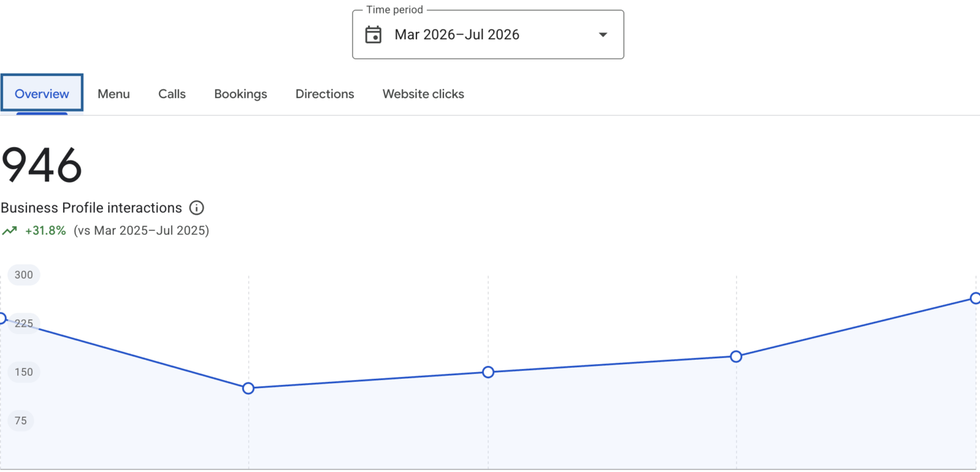Select the last data point at chart's right edge
This screenshot has width=980, height=472.
click(x=975, y=299)
